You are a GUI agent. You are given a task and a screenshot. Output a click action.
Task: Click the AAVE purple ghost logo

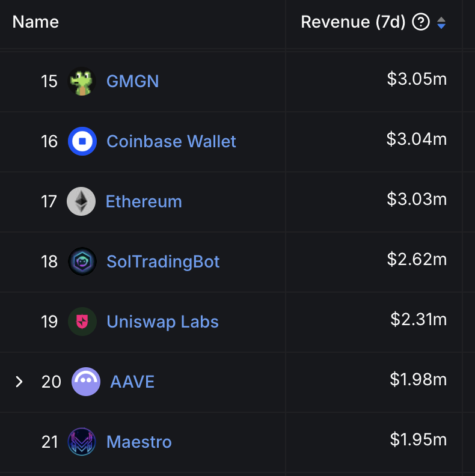[x=86, y=382]
